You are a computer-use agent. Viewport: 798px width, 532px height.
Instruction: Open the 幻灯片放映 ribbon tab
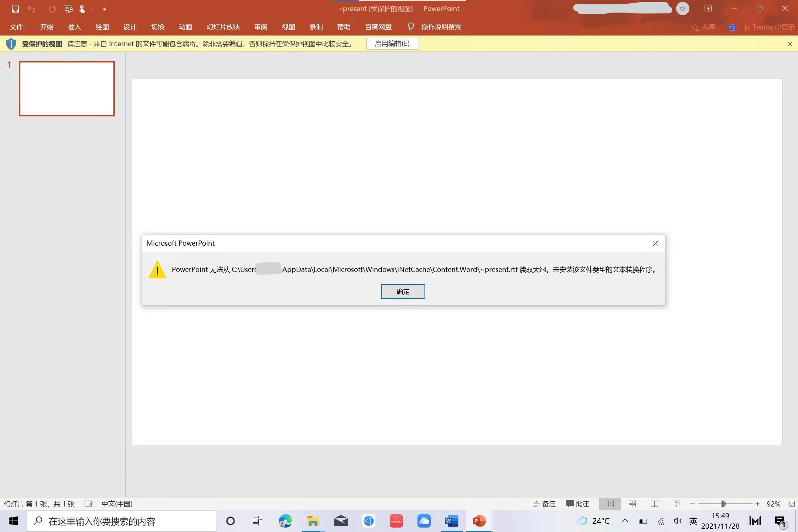click(x=223, y=27)
